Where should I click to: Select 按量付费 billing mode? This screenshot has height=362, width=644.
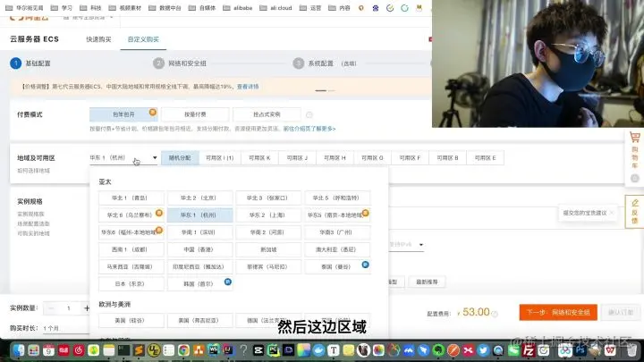coord(195,114)
